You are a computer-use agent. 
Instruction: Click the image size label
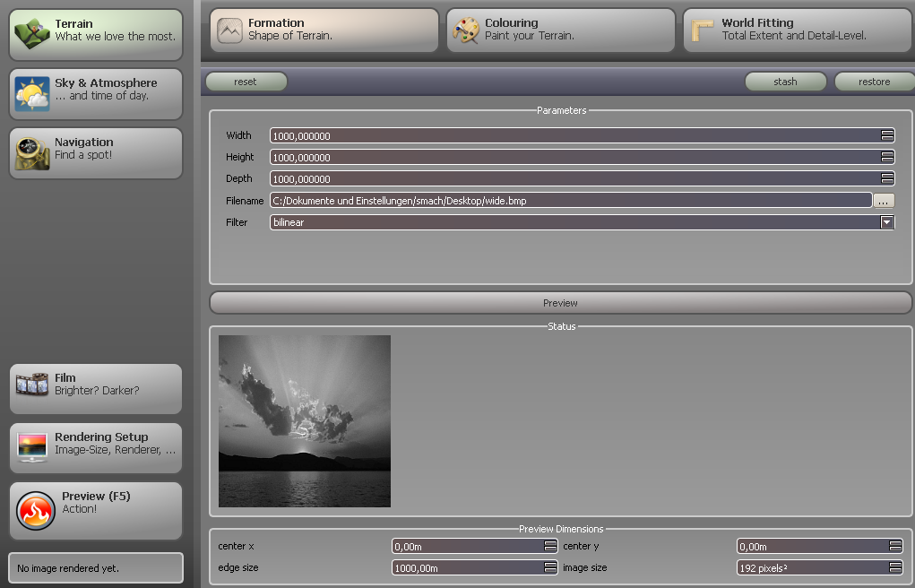584,567
